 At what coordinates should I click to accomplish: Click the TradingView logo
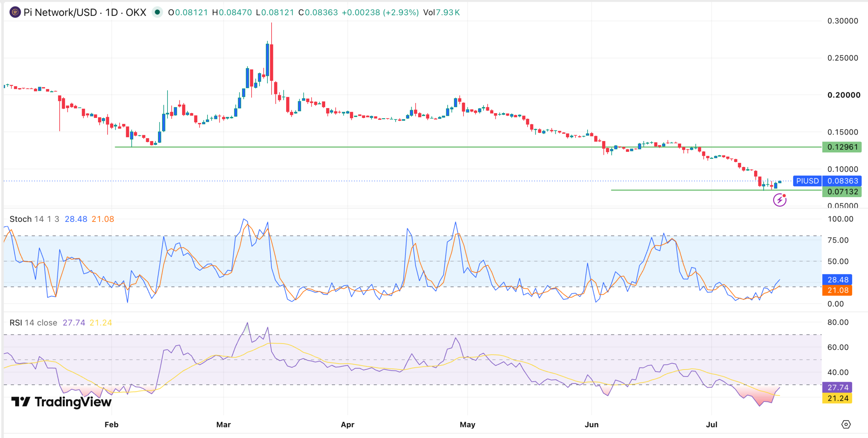tap(61, 402)
